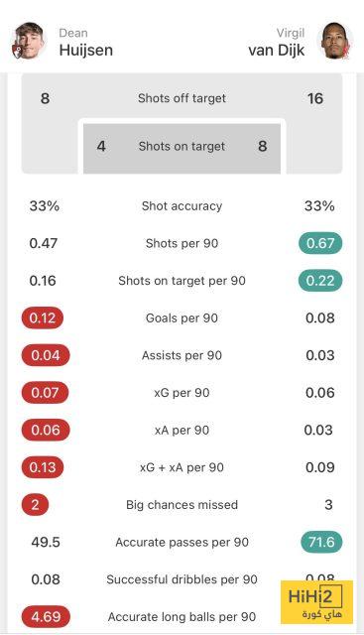This screenshot has width=364, height=635.
Task: Tap the red 0.12 goals per 90 badge
Action: pyautogui.click(x=43, y=317)
